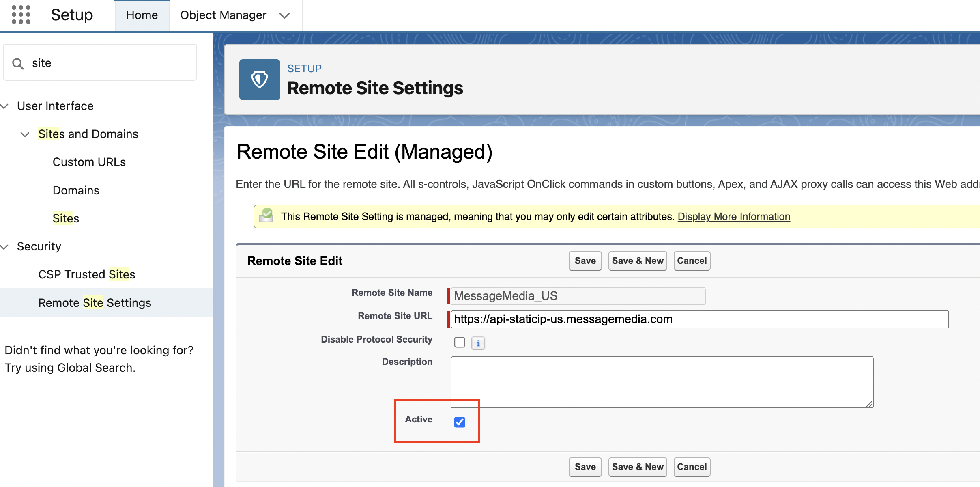Uncheck the Active checkbox
The width and height of the screenshot is (980, 487).
point(460,422)
